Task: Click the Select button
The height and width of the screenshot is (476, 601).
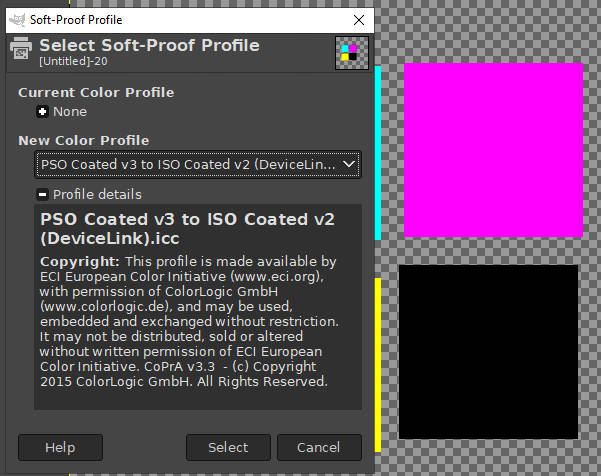Action: tap(228, 447)
